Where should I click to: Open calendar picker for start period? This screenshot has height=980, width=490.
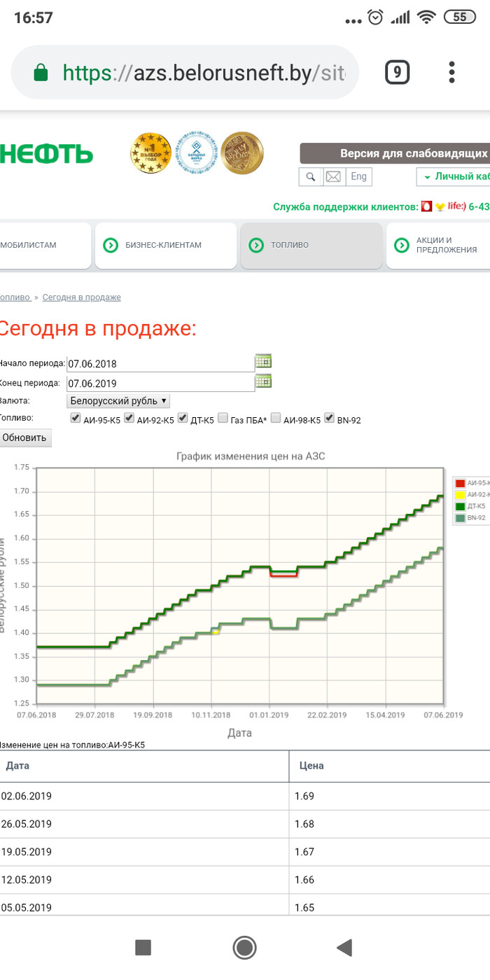pos(263,361)
